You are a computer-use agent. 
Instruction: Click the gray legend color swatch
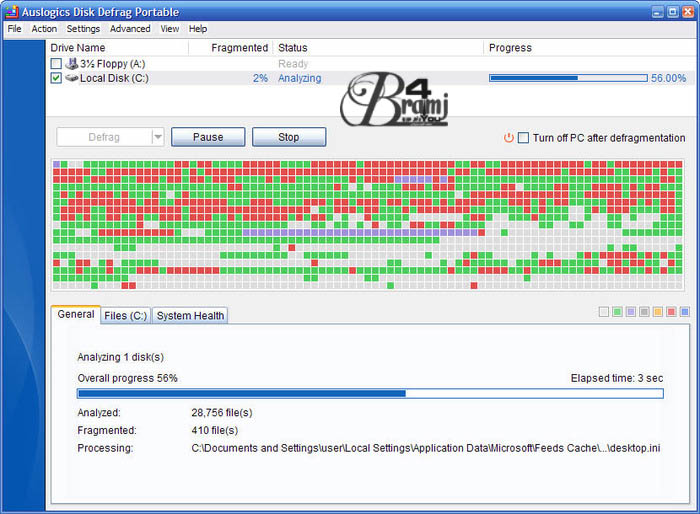(x=644, y=312)
